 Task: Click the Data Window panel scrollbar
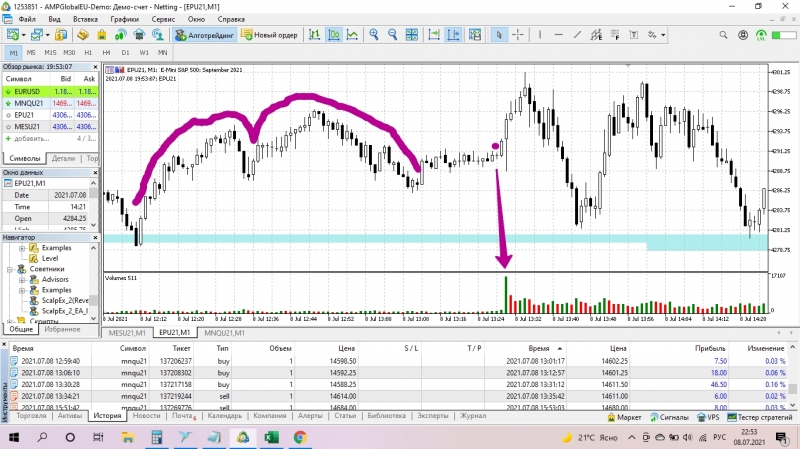(x=93, y=204)
